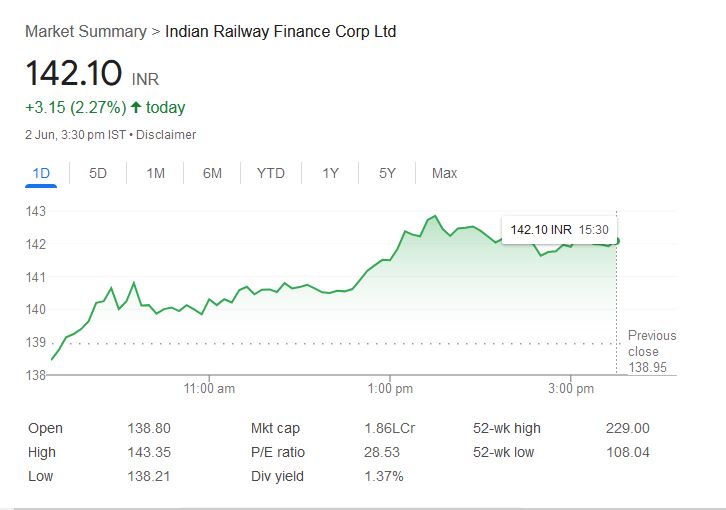Click the 52-wk high value 229.00
This screenshot has height=510, width=726.
click(627, 428)
